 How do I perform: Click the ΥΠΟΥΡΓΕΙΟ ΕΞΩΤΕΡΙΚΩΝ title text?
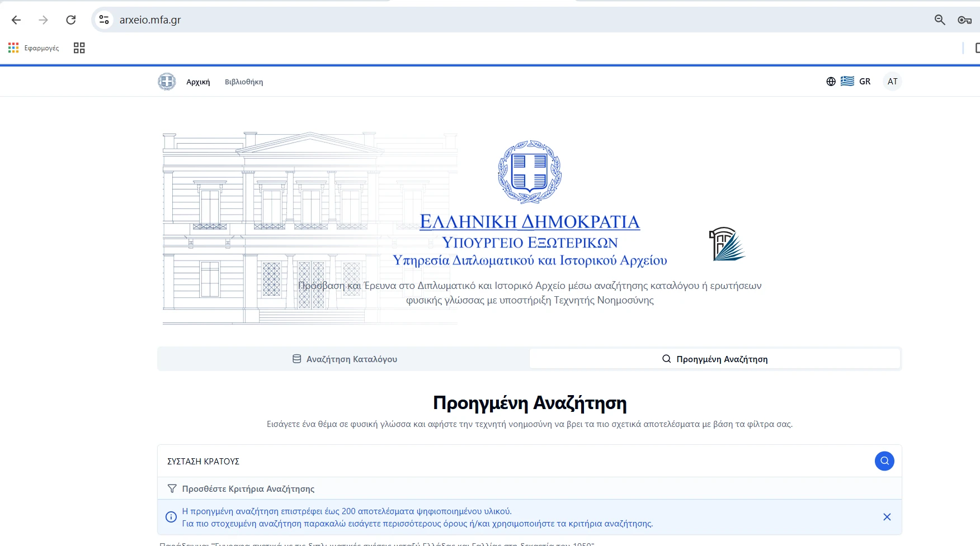click(x=530, y=243)
